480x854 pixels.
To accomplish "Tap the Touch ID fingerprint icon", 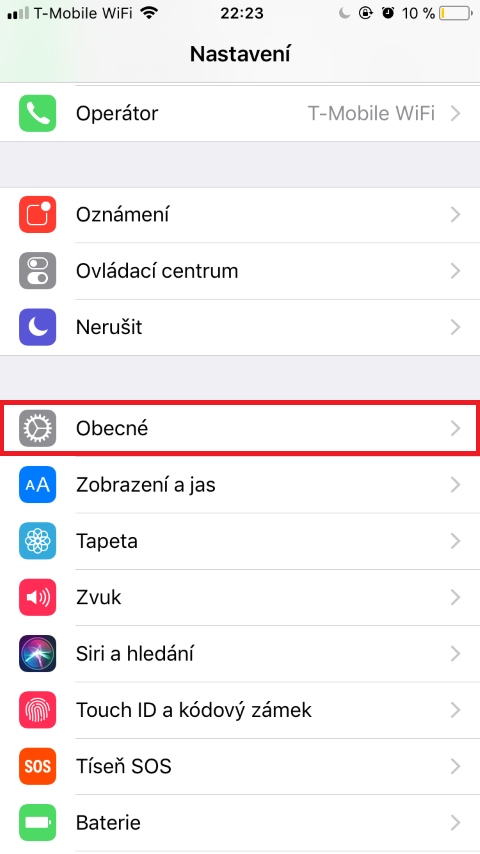I will [x=38, y=710].
